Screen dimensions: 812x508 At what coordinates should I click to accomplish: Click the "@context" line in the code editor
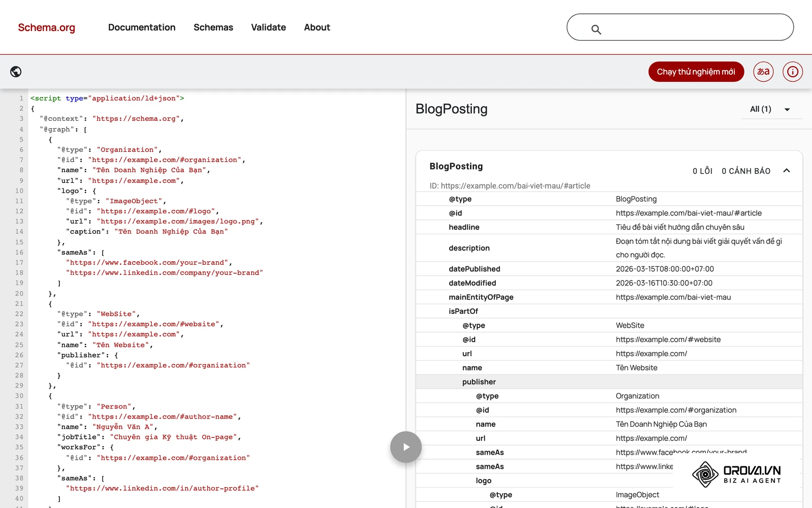[112, 119]
